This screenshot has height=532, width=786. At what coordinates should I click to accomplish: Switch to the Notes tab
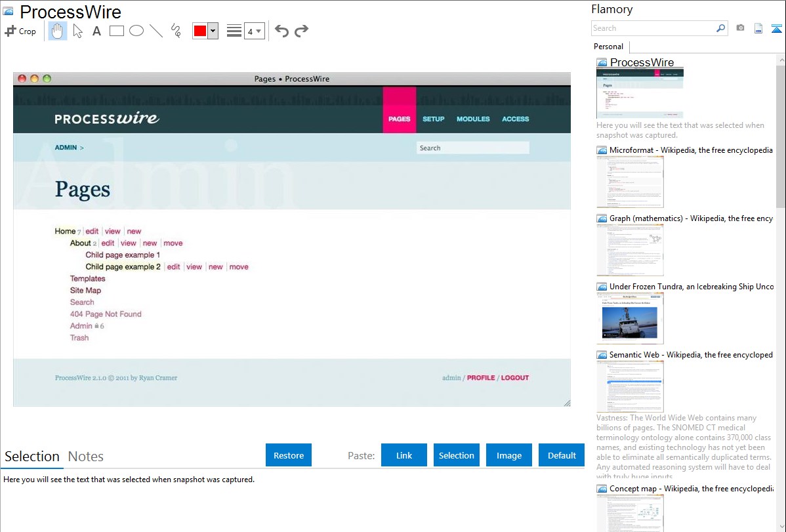[x=86, y=457]
